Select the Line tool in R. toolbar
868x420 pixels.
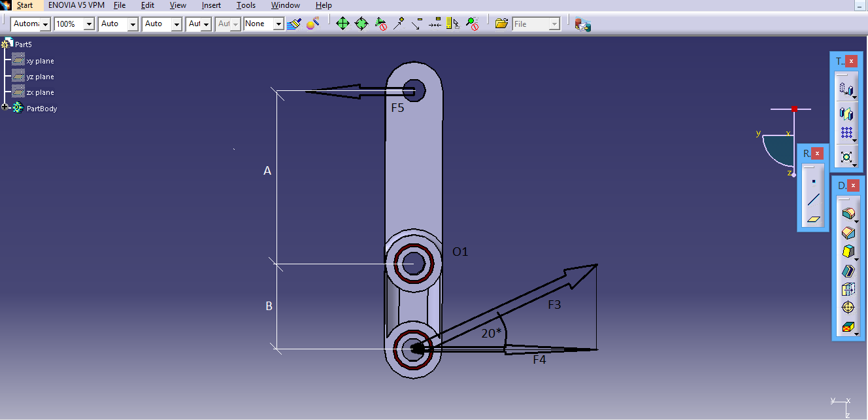(x=813, y=200)
